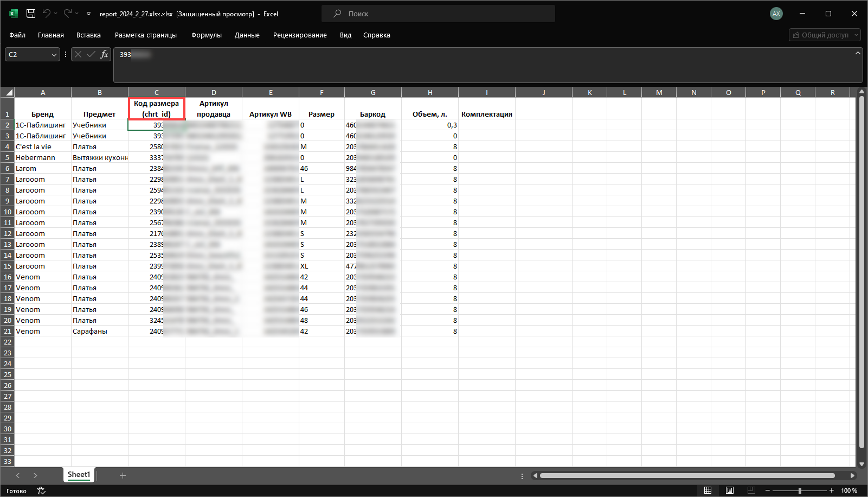
Task: Select the Баркод header cell
Action: tap(373, 109)
